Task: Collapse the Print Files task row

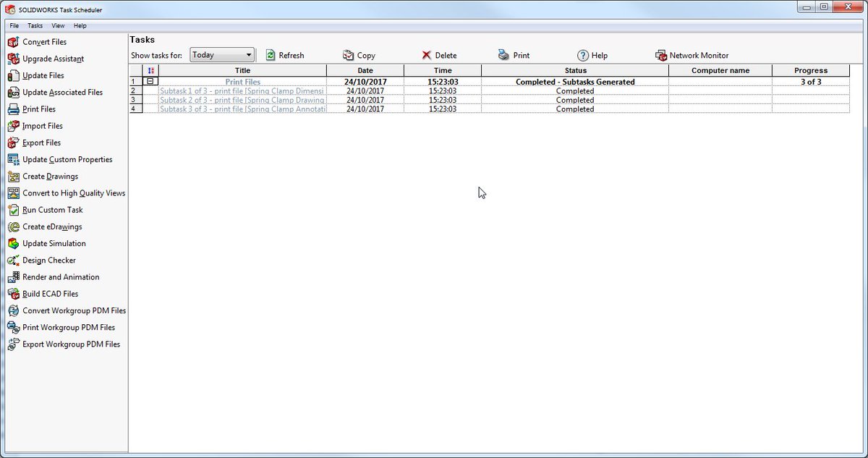Action: click(x=150, y=82)
